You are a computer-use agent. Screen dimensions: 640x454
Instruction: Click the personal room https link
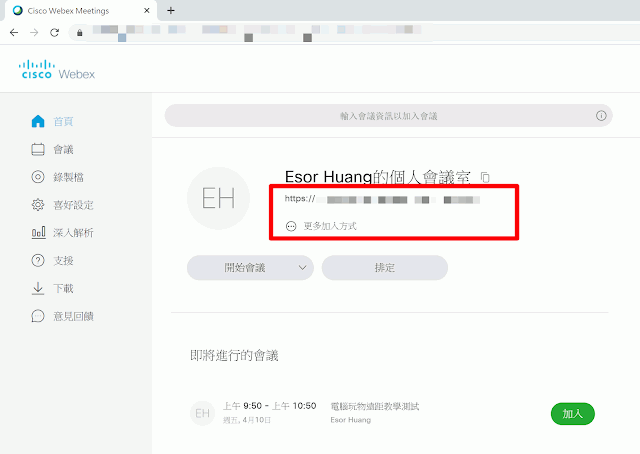[x=382, y=199]
